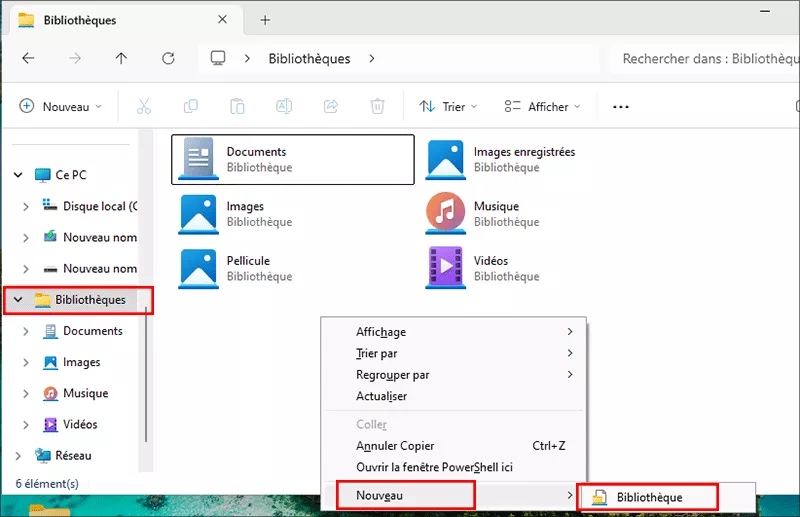Open the Nouveau dropdown in toolbar
800x517 pixels.
tap(60, 106)
